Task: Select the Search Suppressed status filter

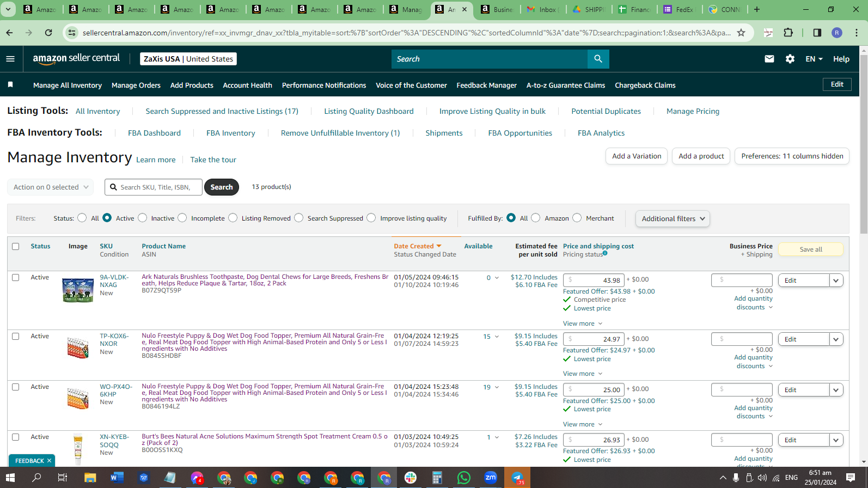Action: (299, 218)
